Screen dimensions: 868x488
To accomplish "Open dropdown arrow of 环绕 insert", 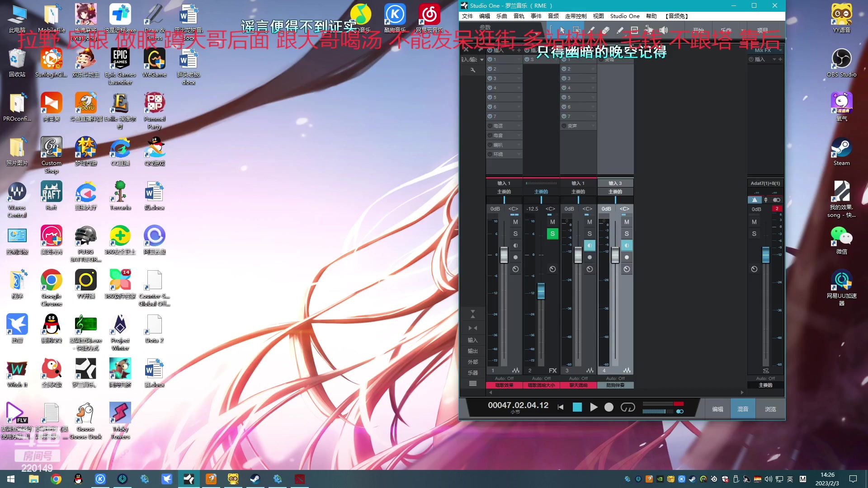I will [519, 154].
